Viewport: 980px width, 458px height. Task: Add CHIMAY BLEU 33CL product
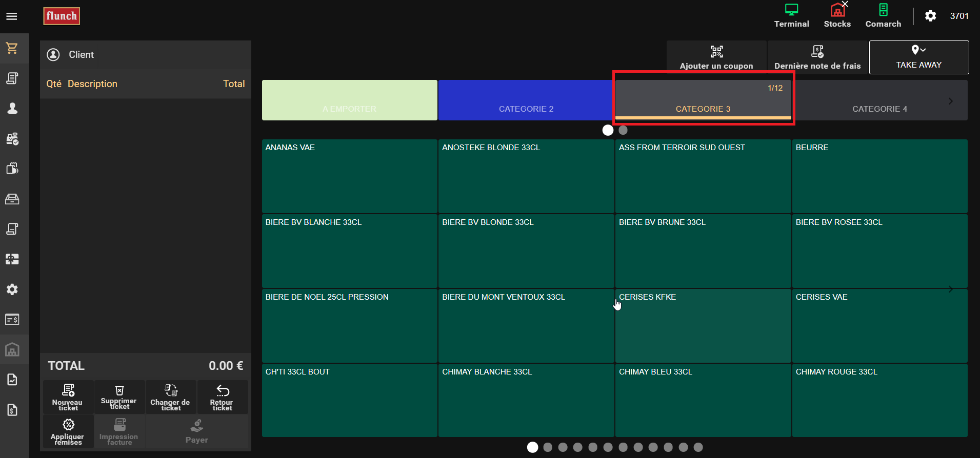703,400
